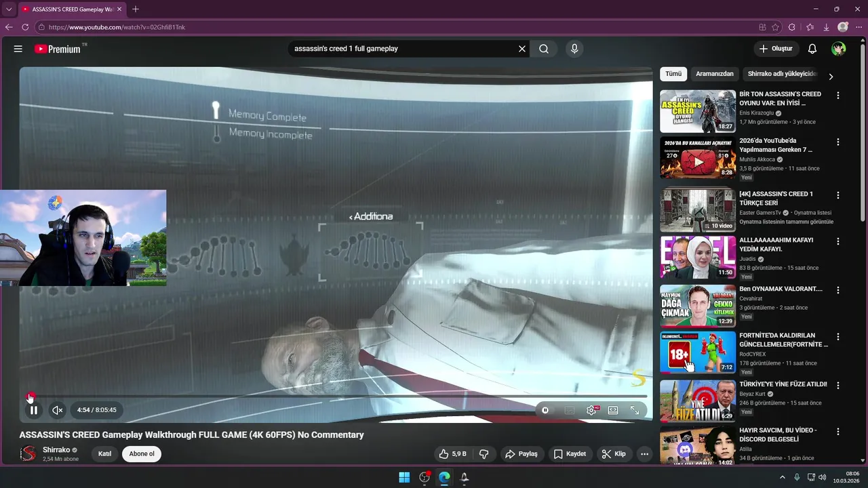Open options for 2026'da YouTube'da video
The height and width of the screenshot is (488, 868).
(838, 142)
